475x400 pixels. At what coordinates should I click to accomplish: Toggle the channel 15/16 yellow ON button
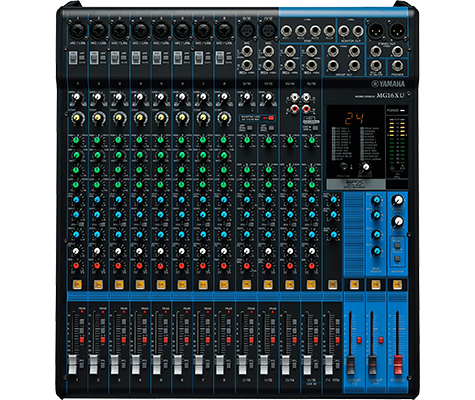coord(311,284)
